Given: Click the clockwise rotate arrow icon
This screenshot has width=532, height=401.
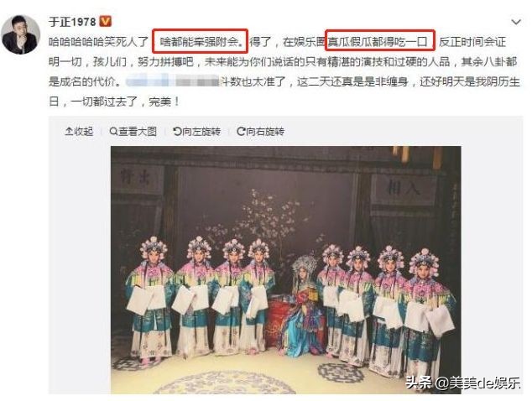Looking at the screenshot, I should 241,132.
